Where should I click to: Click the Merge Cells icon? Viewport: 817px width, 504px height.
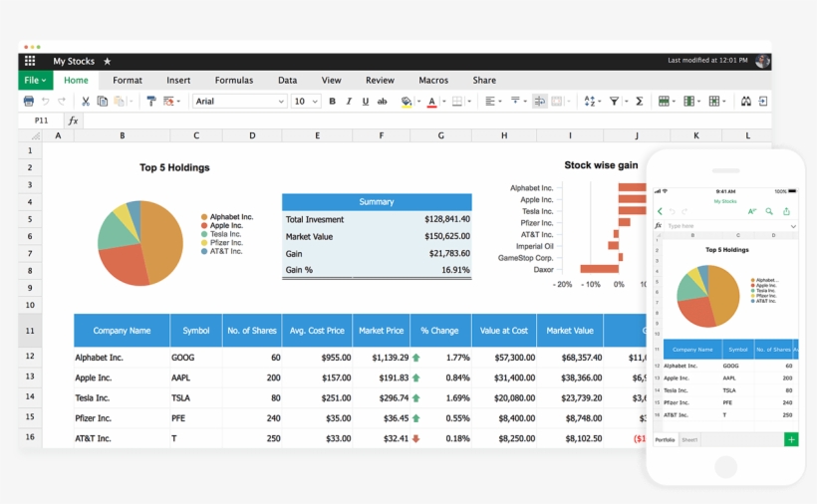click(557, 101)
